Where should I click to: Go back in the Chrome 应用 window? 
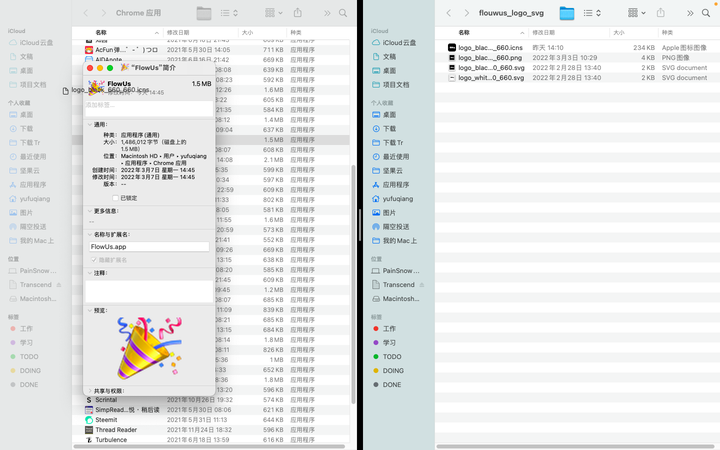[x=86, y=13]
